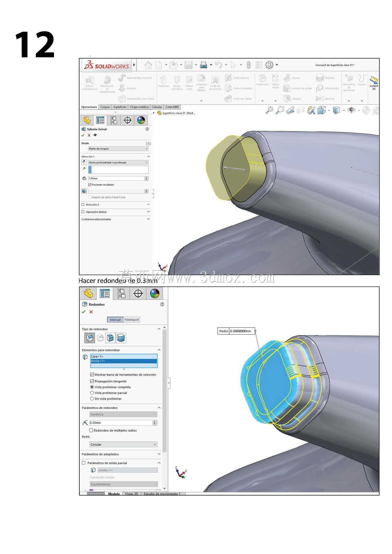Viewport: 392px width, 554px height.
Task: Click the Home icon in the SolidWorks top bar
Action: coord(148,65)
